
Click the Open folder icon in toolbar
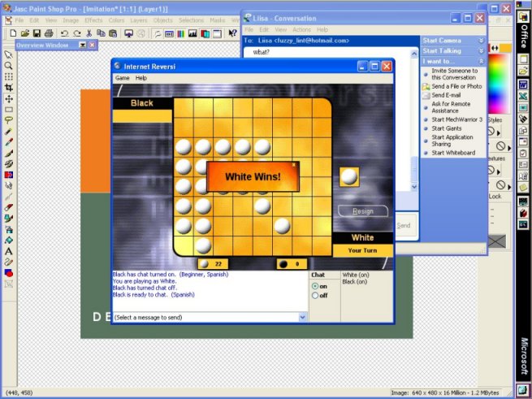[x=24, y=33]
